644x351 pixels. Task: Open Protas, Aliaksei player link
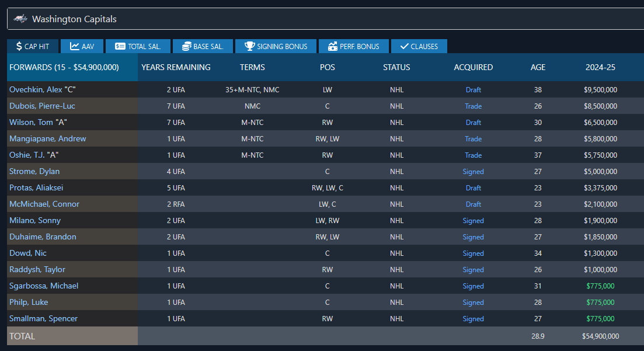36,188
